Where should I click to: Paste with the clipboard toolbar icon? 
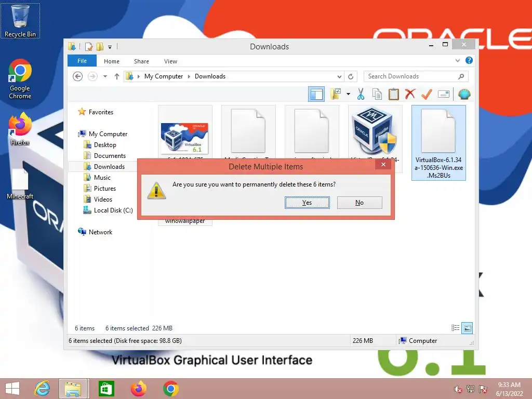pos(394,94)
